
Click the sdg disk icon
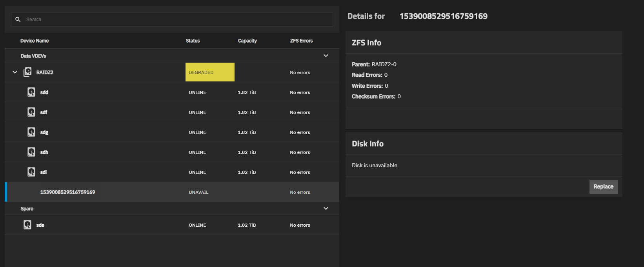click(x=31, y=132)
